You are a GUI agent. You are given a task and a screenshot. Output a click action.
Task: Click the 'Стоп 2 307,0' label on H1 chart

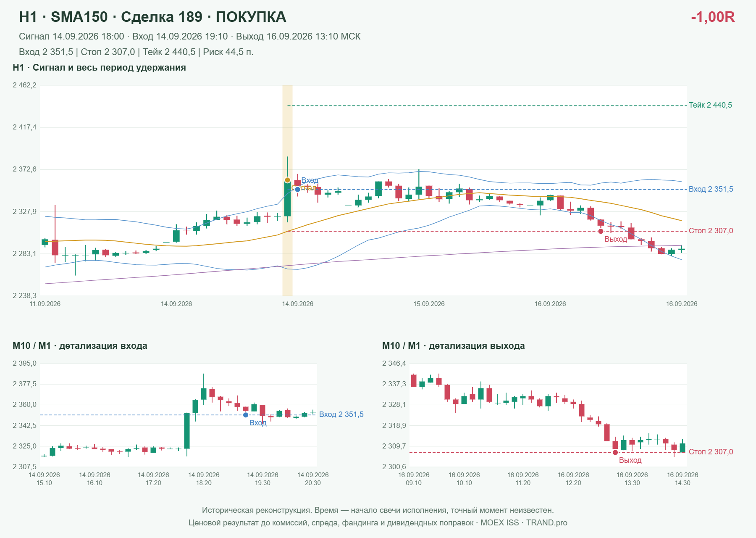coord(711,231)
